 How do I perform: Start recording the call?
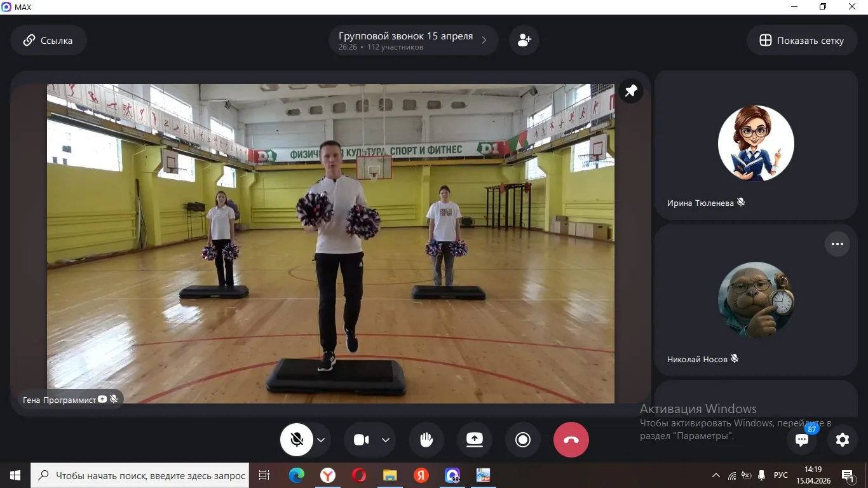click(523, 440)
